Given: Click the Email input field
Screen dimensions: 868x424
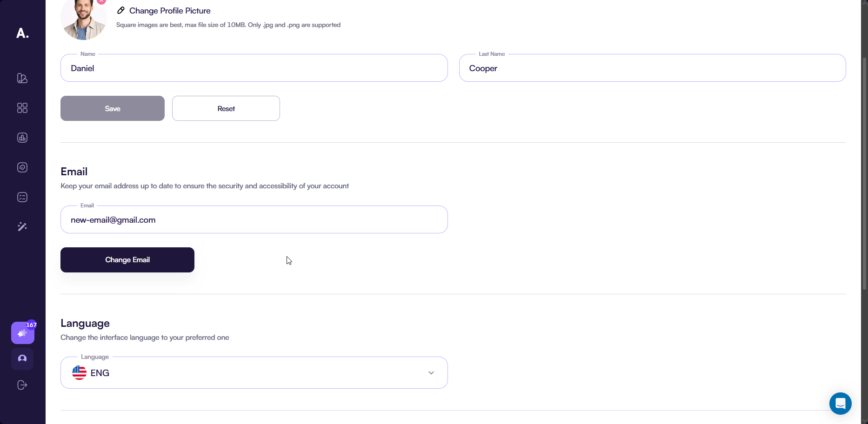Looking at the screenshot, I should pyautogui.click(x=254, y=220).
